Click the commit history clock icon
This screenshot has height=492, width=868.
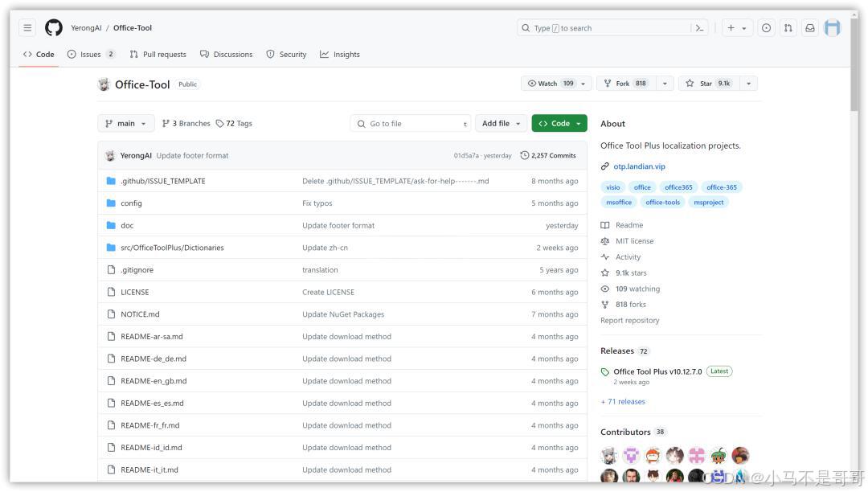(524, 155)
